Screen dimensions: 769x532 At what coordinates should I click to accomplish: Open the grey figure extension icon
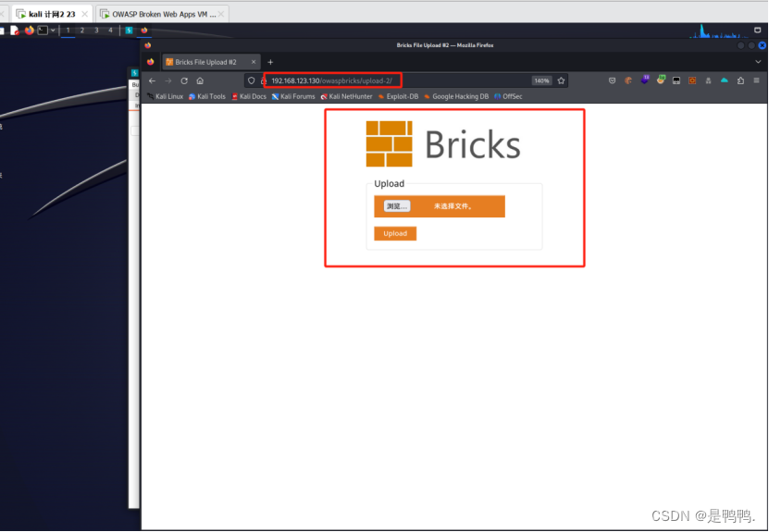point(708,80)
